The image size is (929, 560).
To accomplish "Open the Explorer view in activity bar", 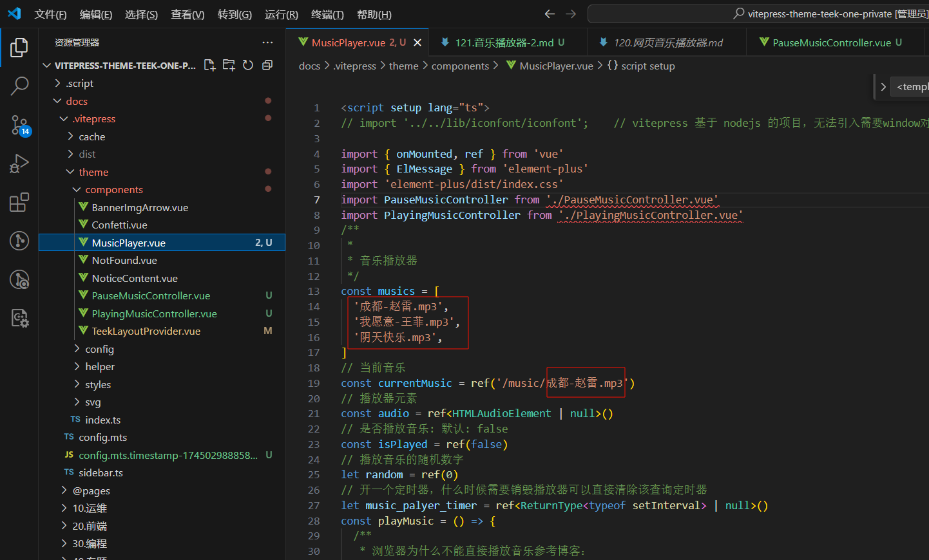I will click(x=19, y=47).
